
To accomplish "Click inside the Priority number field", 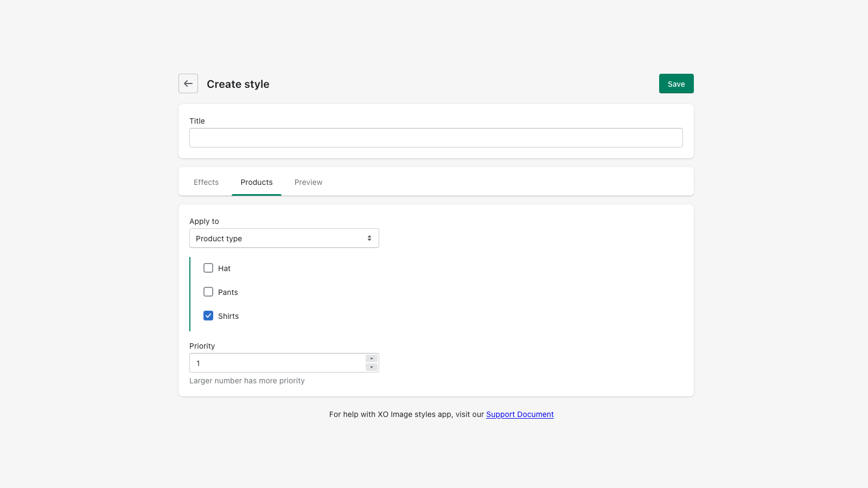I will 277,363.
